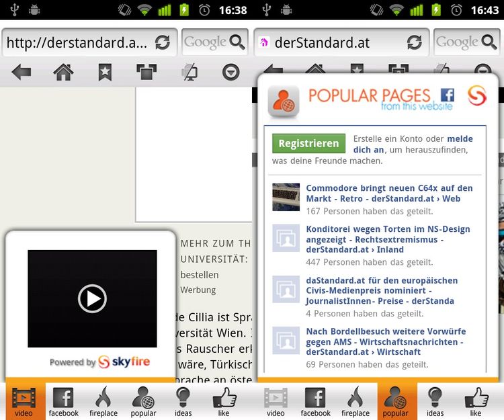The width and height of the screenshot is (504, 420).
Task: Select the highlighted orange popular toolbar tab
Action: point(395,401)
